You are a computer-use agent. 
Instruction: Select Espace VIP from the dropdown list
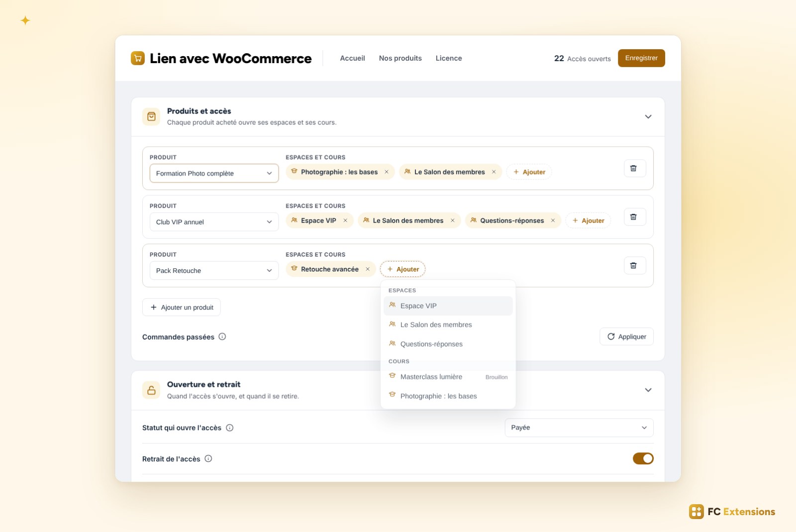click(448, 306)
